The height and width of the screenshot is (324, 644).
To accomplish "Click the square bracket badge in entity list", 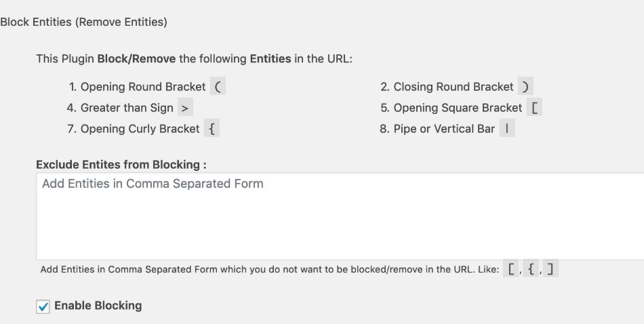I will click(535, 108).
